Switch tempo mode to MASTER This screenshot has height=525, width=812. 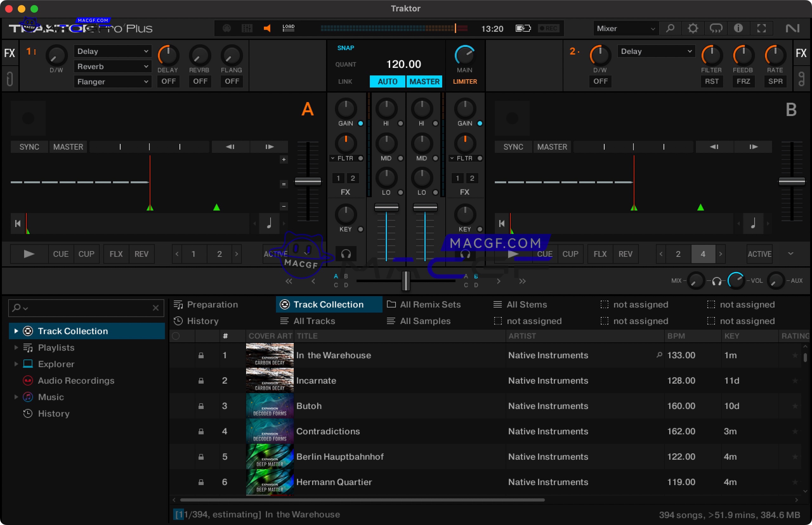click(424, 81)
